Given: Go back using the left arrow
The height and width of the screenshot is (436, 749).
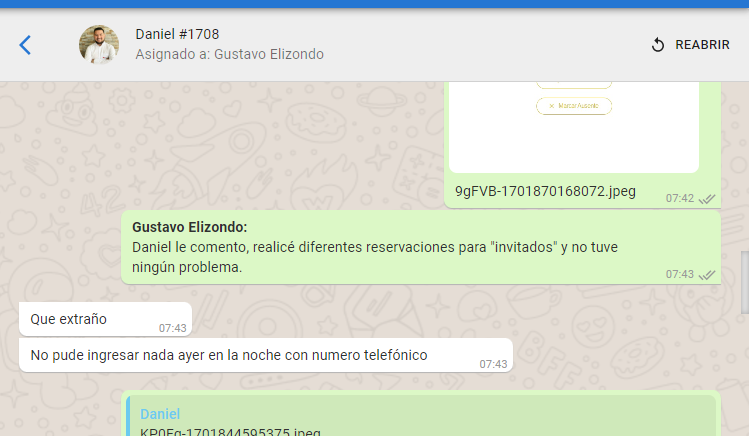Looking at the screenshot, I should click(x=26, y=45).
